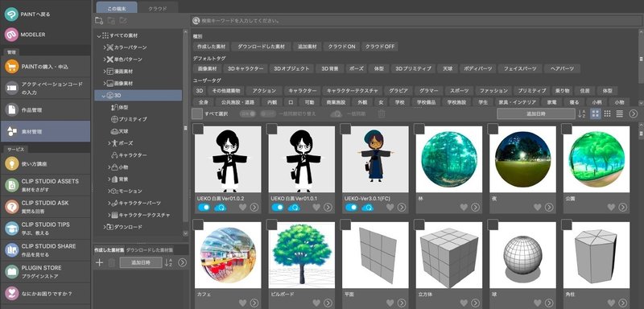Filter by クラウドON
Screen dimensions: 644x309
341,47
